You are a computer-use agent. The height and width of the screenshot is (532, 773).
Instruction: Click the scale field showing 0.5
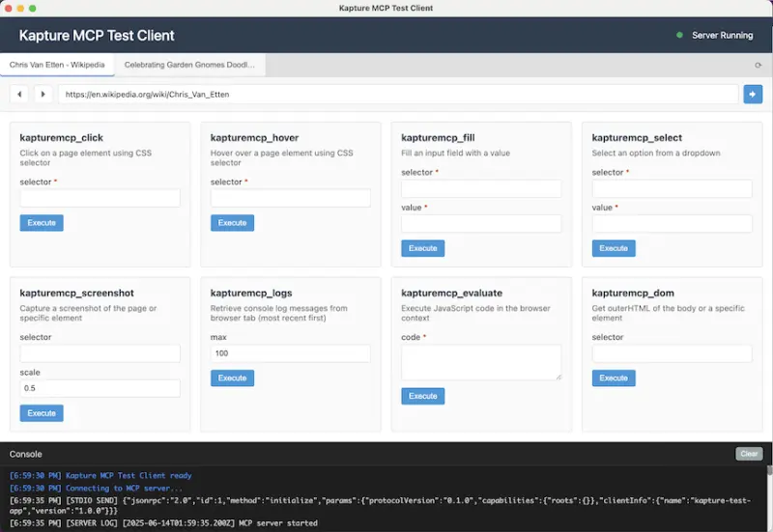coord(100,388)
